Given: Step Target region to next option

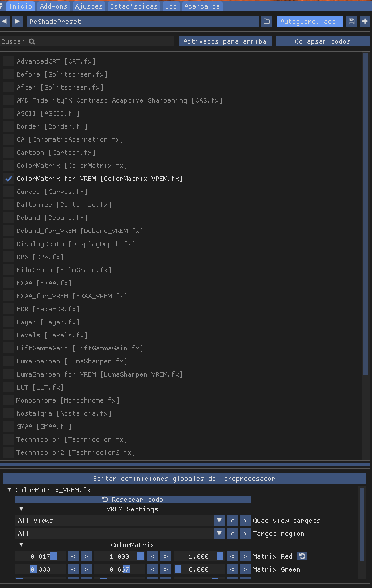Looking at the screenshot, I should point(245,533).
